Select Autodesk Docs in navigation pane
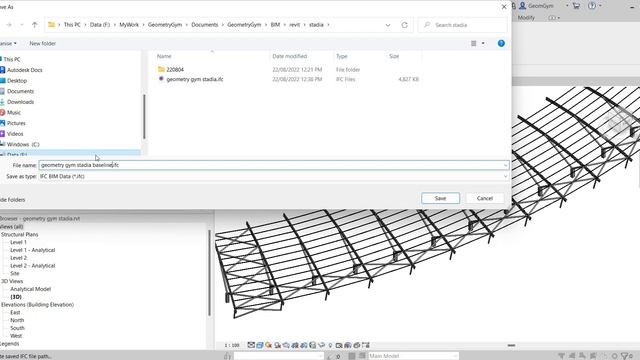 pos(24,70)
